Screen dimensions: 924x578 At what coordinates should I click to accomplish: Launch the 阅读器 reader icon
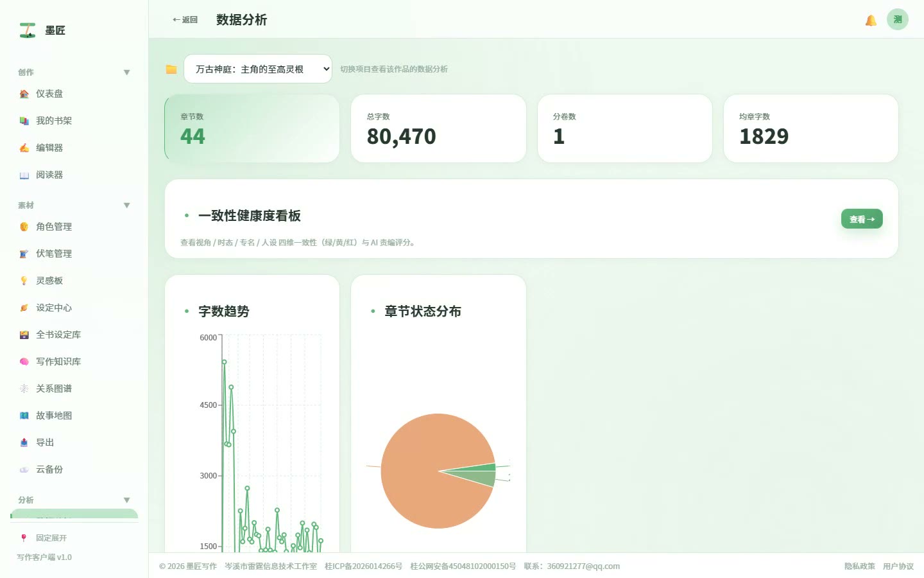tap(24, 175)
